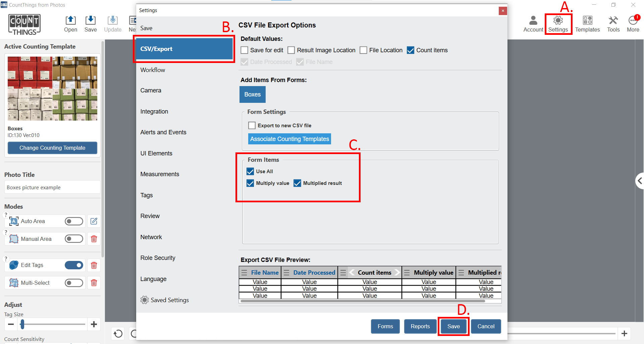Select the Workflow settings tab
The image size is (644, 344).
[x=153, y=70]
